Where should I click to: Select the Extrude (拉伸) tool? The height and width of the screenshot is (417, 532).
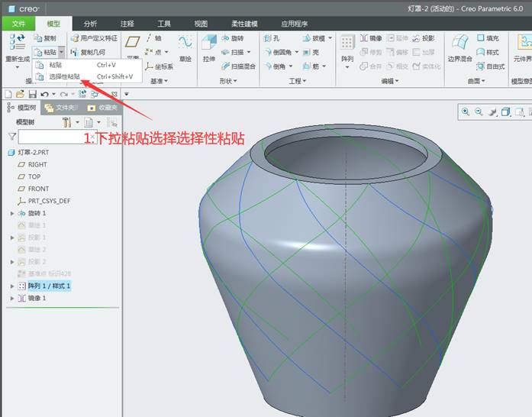(x=209, y=44)
